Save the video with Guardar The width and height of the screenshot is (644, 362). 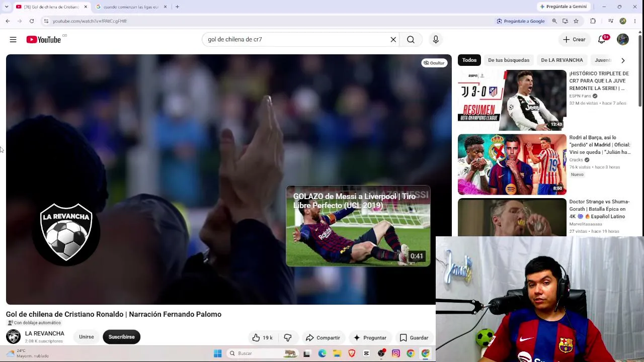pos(414,337)
